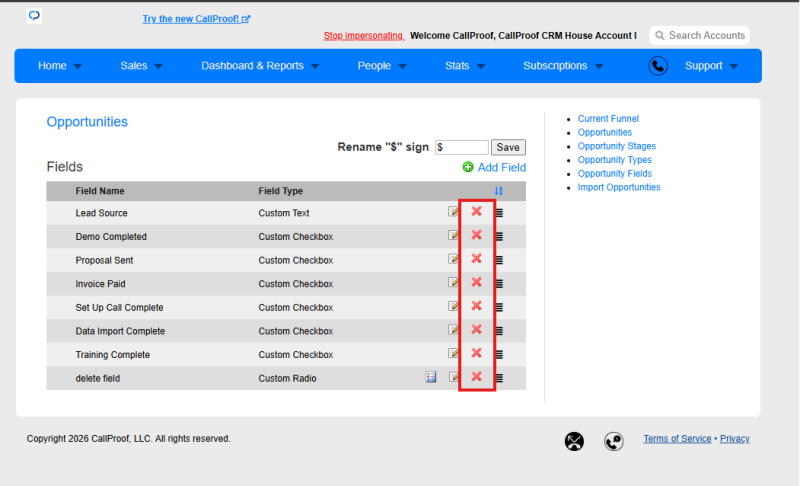Reorder handle for Lead Source row
The height and width of the screenshot is (486, 800).
tap(499, 213)
